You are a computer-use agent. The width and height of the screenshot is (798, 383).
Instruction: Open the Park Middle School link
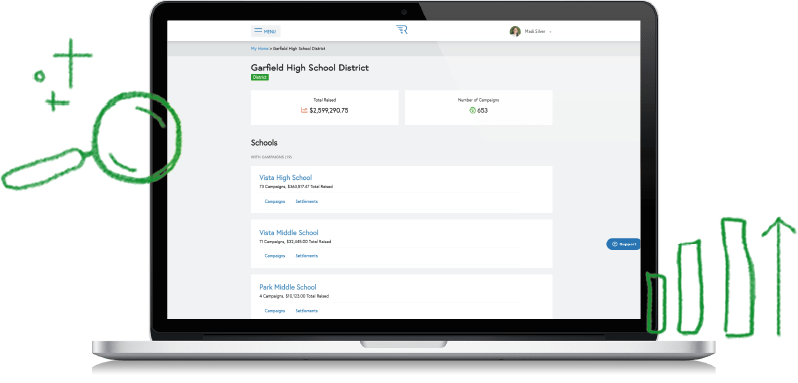point(288,287)
